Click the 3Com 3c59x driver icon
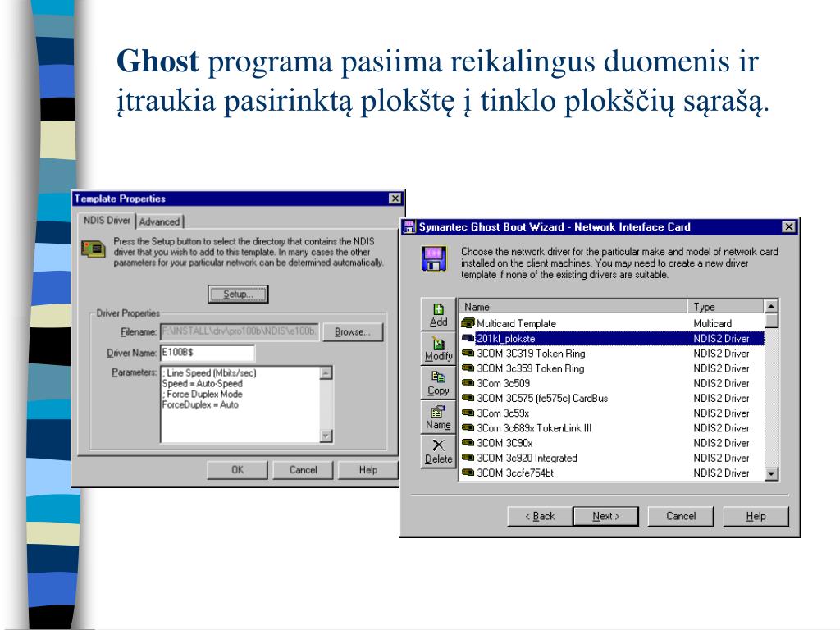The width and height of the screenshot is (840, 630). pyautogui.click(x=468, y=413)
